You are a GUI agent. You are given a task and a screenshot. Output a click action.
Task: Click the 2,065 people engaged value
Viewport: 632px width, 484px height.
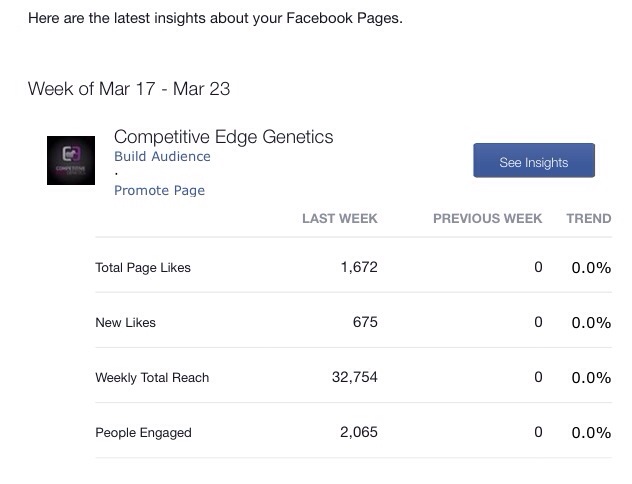click(358, 433)
